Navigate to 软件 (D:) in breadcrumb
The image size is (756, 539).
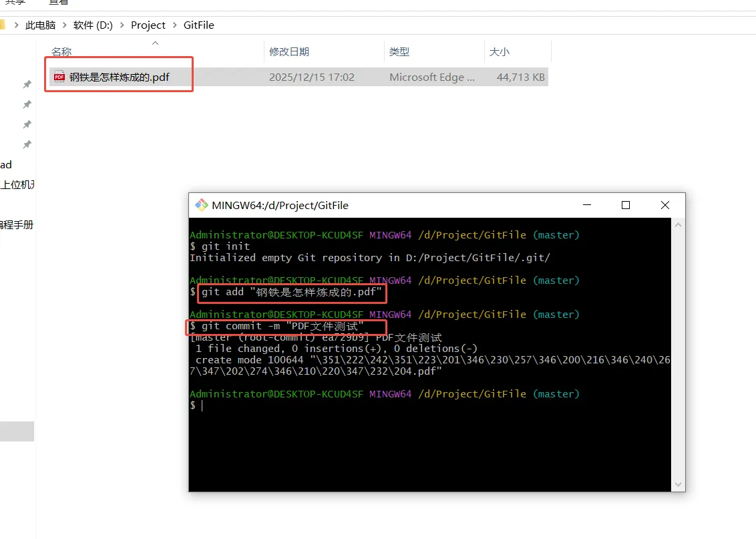pos(93,25)
